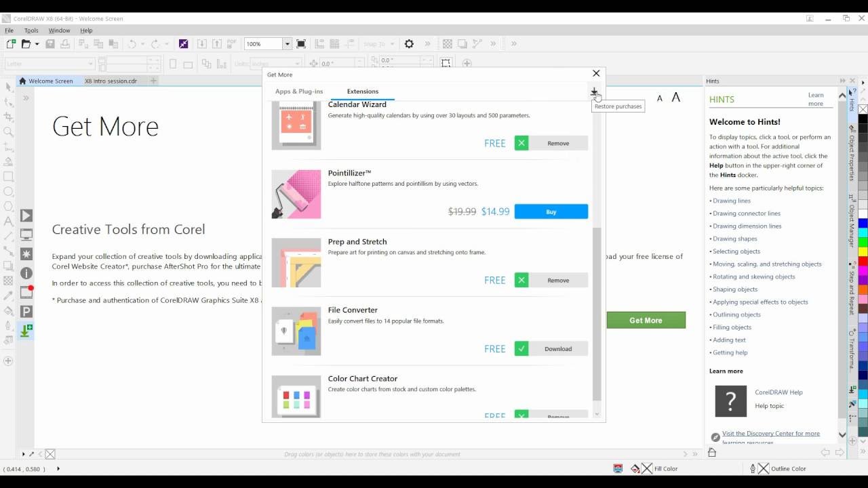This screenshot has height=488, width=868.
Task: Click Buy button for Pointillizer
Action: tap(551, 211)
